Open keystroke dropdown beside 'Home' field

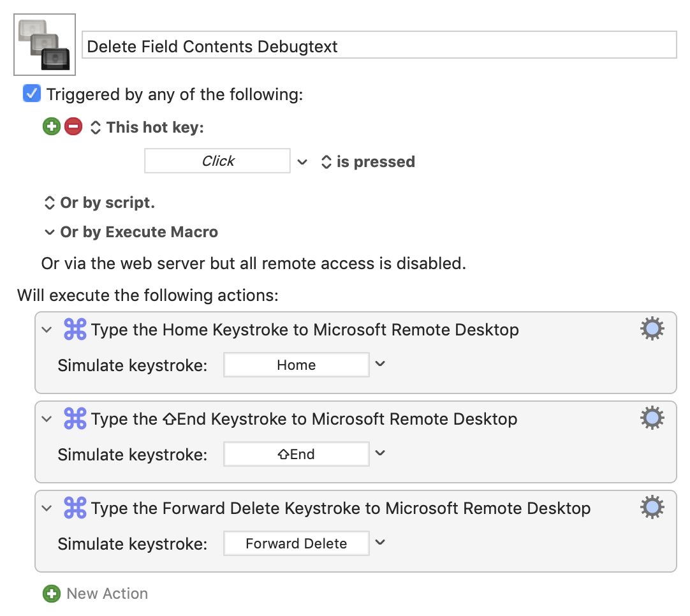click(x=380, y=364)
